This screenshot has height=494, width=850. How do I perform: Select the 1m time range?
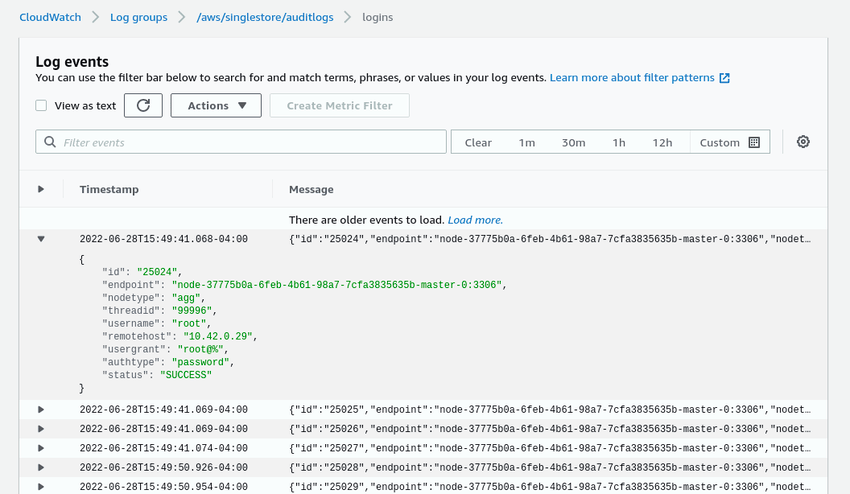[526, 143]
